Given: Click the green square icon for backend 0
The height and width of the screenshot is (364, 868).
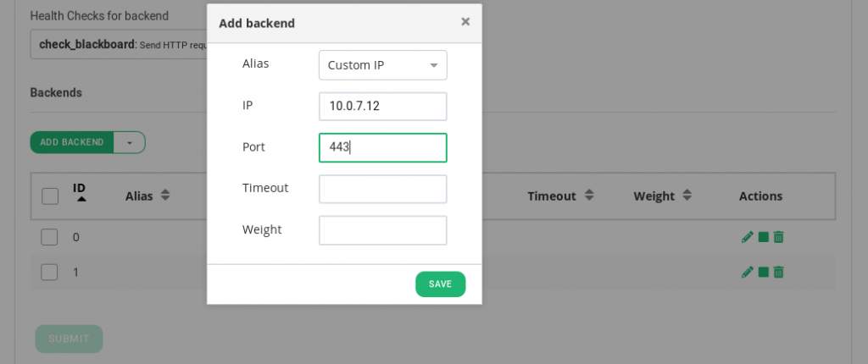Looking at the screenshot, I should [x=764, y=237].
